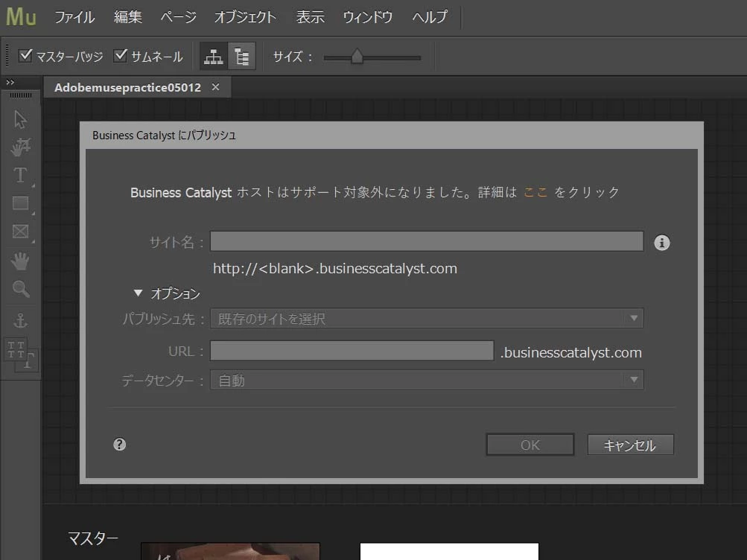Toggle the サムネール checkbox
The height and width of the screenshot is (560, 747).
pyautogui.click(x=120, y=56)
